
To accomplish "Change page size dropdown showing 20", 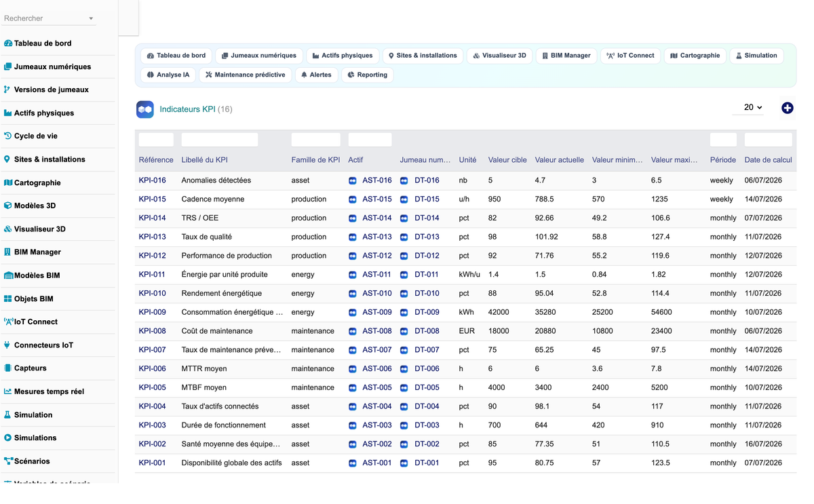I will click(748, 107).
